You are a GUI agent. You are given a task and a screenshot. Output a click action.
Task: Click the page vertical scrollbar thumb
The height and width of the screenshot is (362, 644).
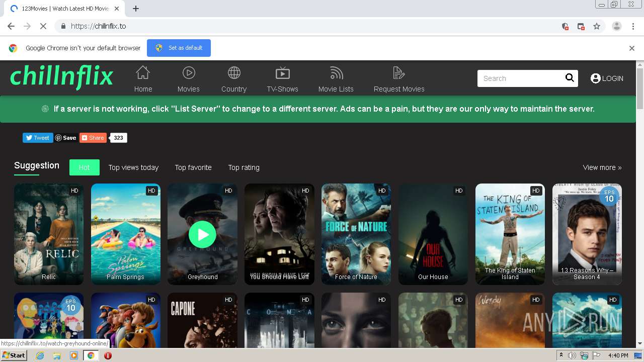(x=640, y=89)
